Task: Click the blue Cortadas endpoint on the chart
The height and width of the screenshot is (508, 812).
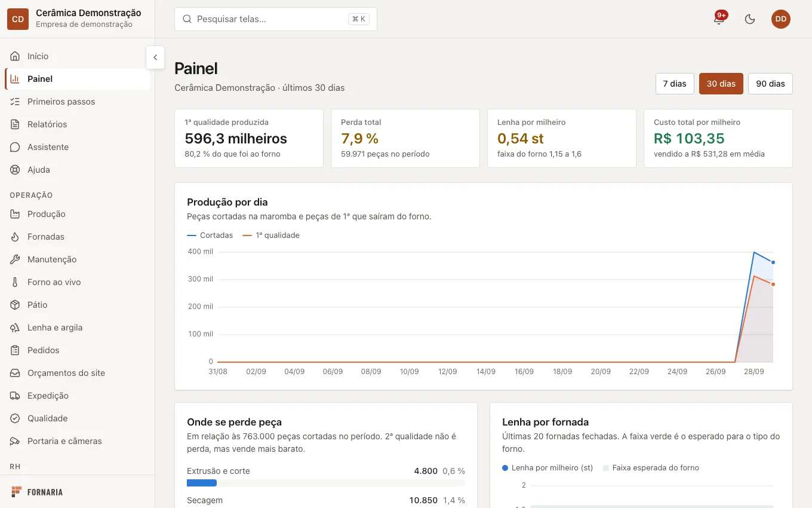Action: [773, 262]
